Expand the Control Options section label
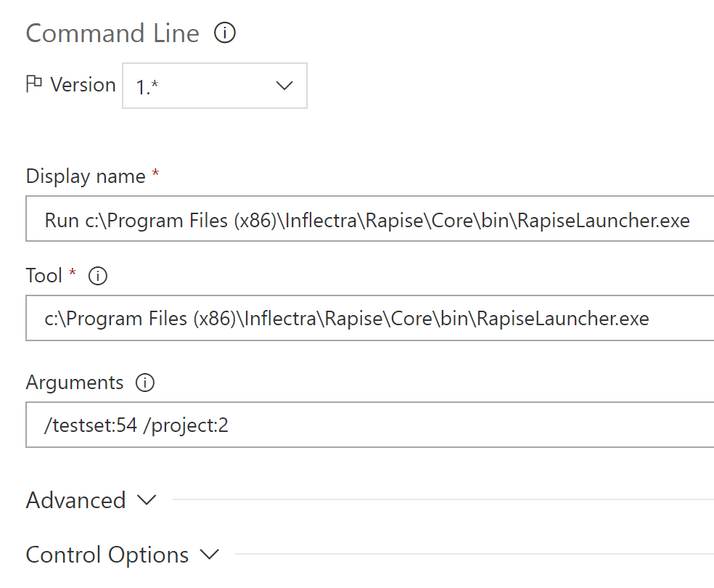Screen dimensions: 714x588 point(107,555)
